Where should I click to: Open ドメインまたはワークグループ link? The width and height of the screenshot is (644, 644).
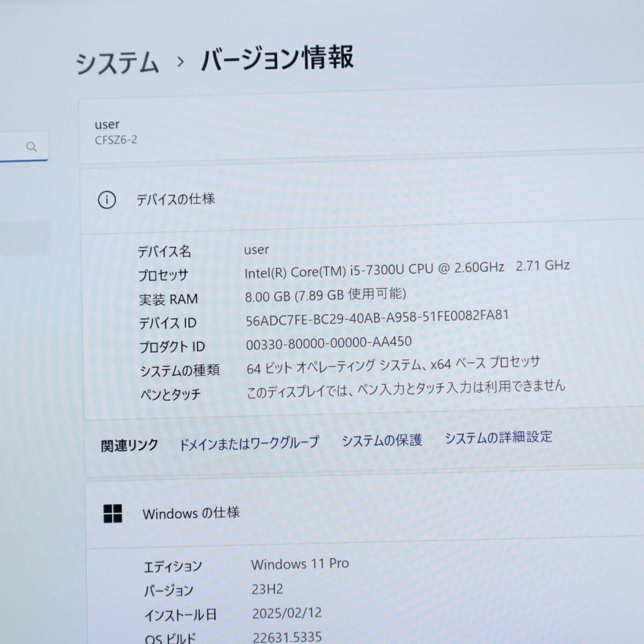(248, 443)
